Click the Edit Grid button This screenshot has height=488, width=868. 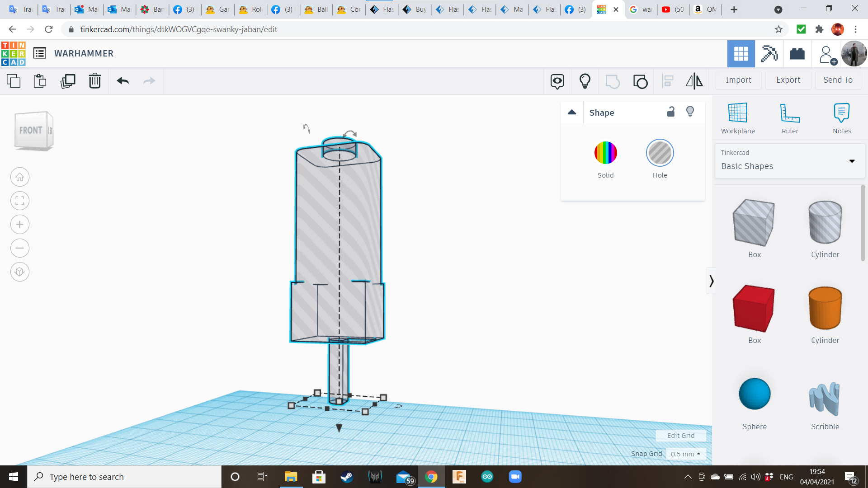tap(680, 436)
